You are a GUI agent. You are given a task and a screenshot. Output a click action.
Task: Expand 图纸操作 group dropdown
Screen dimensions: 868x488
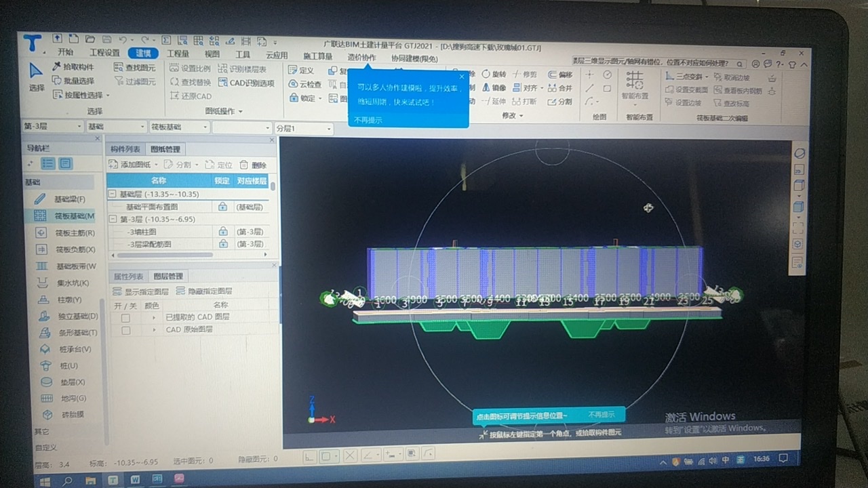(x=224, y=111)
